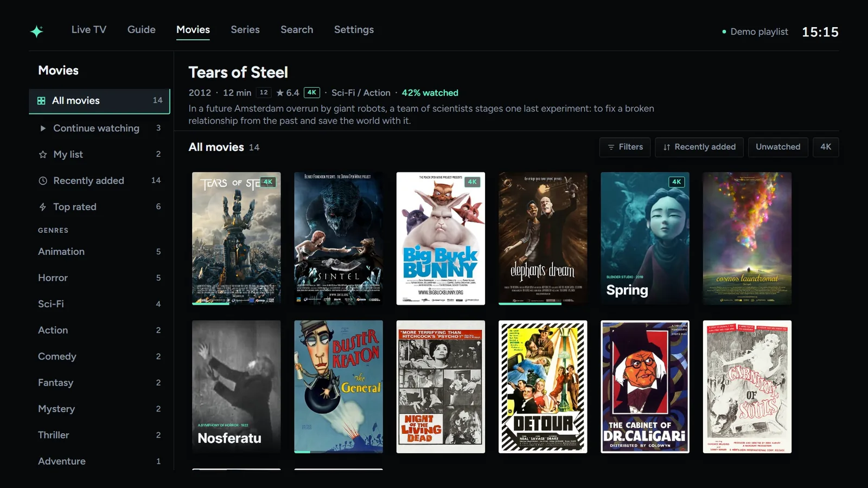
Task: Open the Comedy genre
Action: pyautogui.click(x=99, y=356)
